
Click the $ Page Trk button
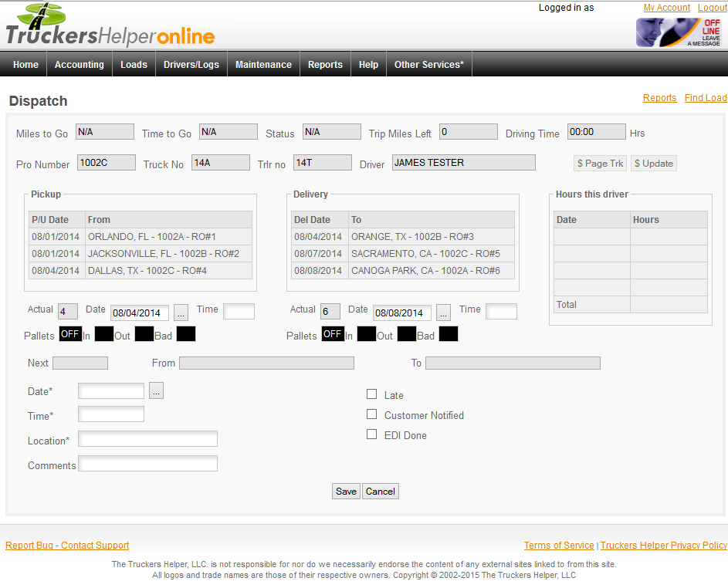(x=600, y=164)
